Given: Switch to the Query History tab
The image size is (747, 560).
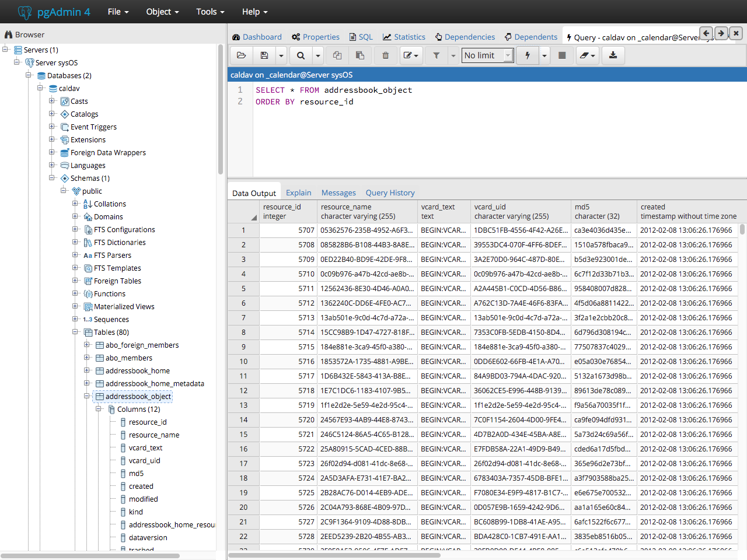Looking at the screenshot, I should pyautogui.click(x=390, y=193).
